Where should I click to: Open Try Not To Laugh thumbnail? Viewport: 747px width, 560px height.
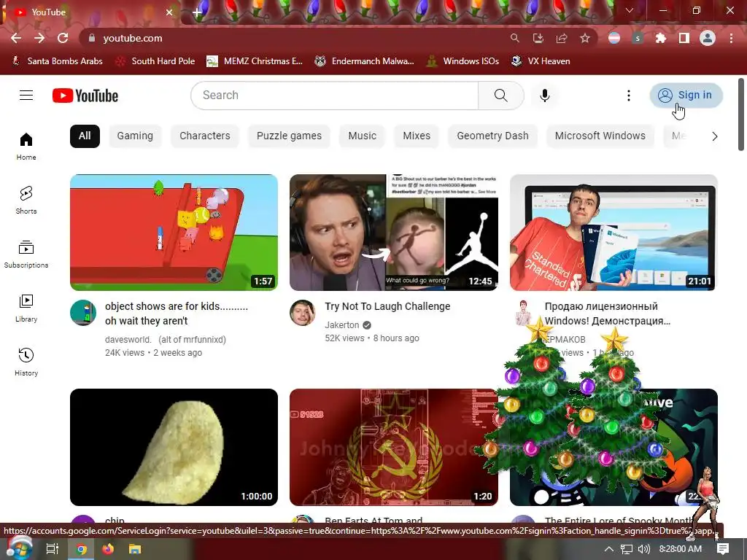pos(394,233)
